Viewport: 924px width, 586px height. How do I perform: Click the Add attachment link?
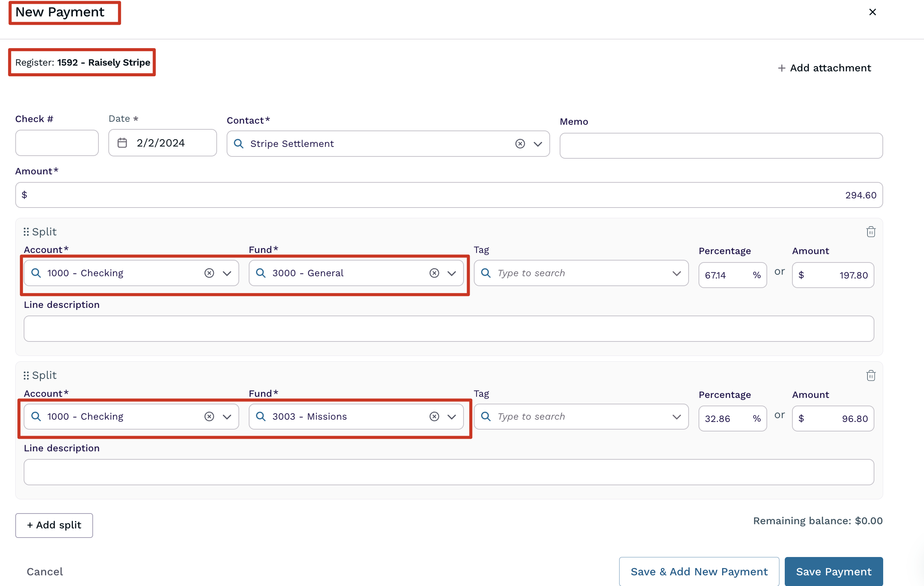(824, 68)
